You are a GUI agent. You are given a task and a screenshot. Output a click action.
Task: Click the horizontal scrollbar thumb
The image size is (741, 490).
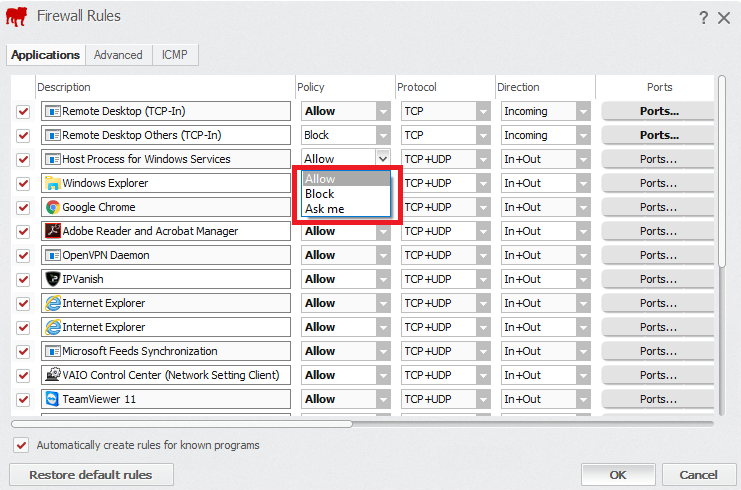pos(182,424)
